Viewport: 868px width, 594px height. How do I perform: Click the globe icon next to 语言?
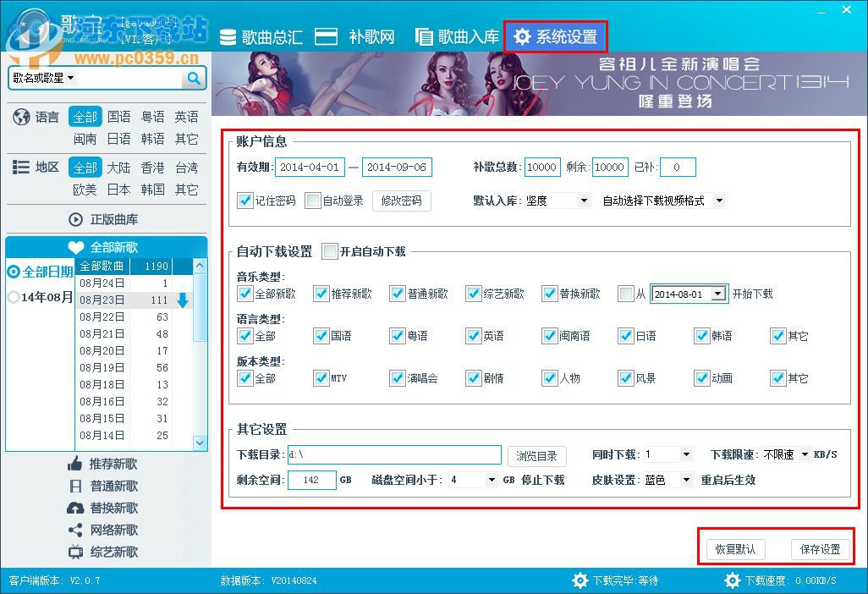[x=19, y=116]
